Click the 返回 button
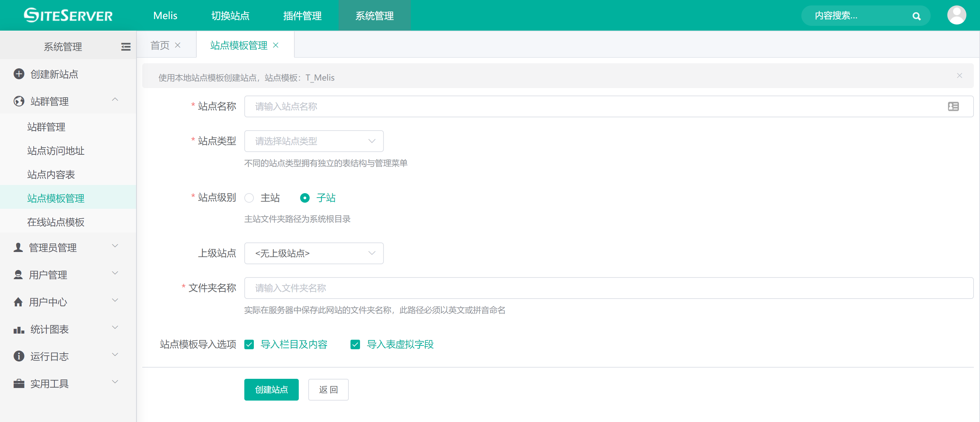 (328, 389)
